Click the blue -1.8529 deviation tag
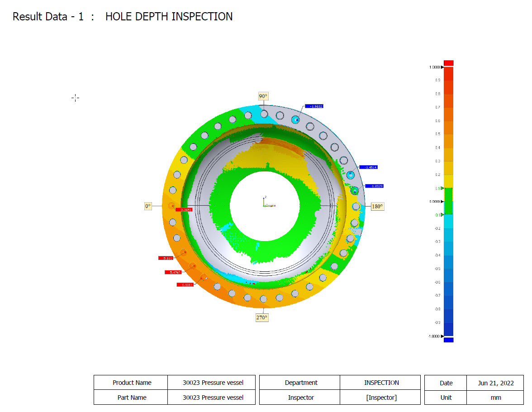532x412 pixels. click(374, 186)
